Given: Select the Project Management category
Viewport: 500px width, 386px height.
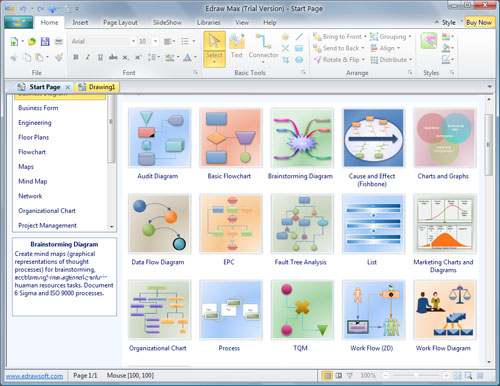Looking at the screenshot, I should pos(47,225).
